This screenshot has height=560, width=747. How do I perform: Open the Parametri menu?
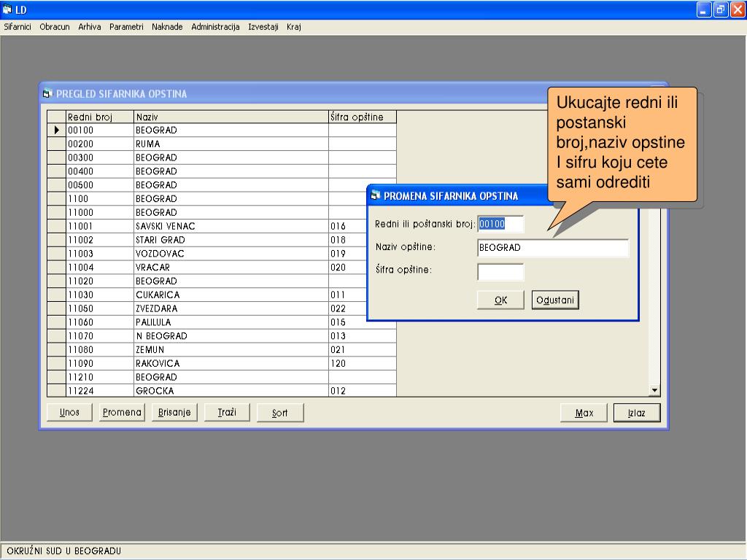pos(126,27)
